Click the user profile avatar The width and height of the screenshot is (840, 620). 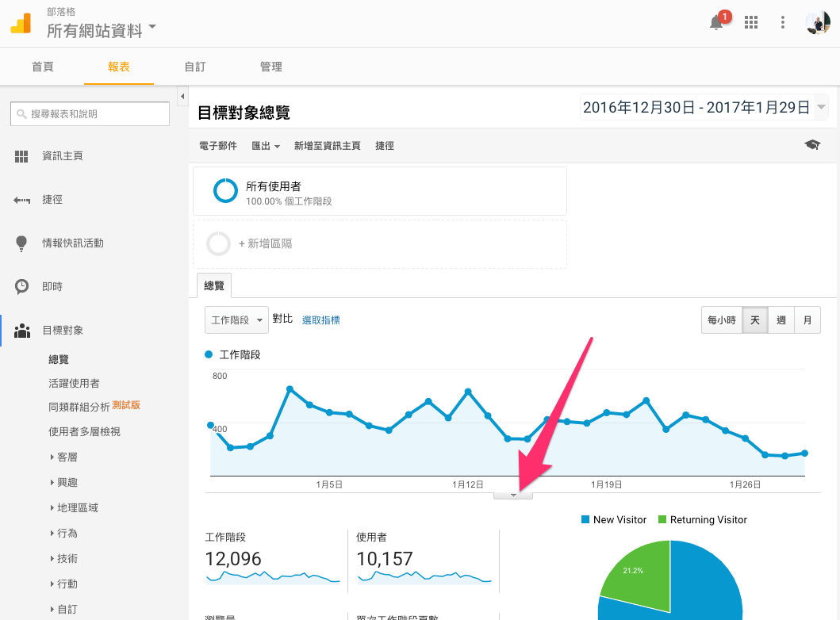click(x=818, y=22)
